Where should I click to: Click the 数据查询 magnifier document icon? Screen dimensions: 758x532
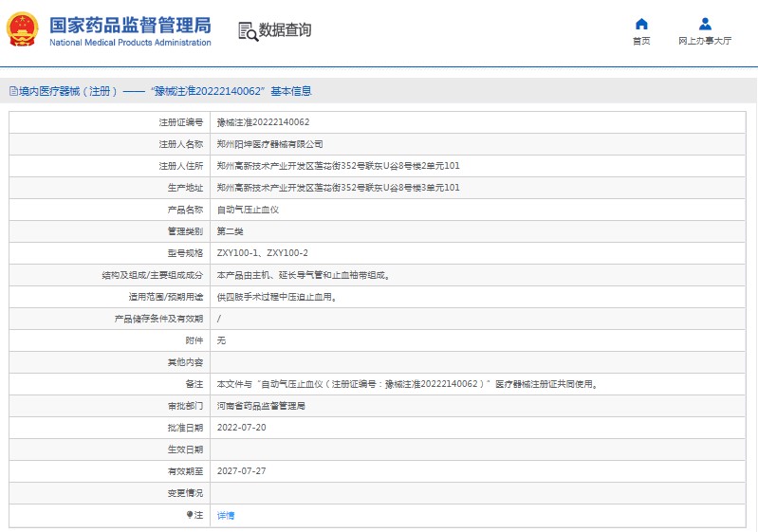point(248,30)
